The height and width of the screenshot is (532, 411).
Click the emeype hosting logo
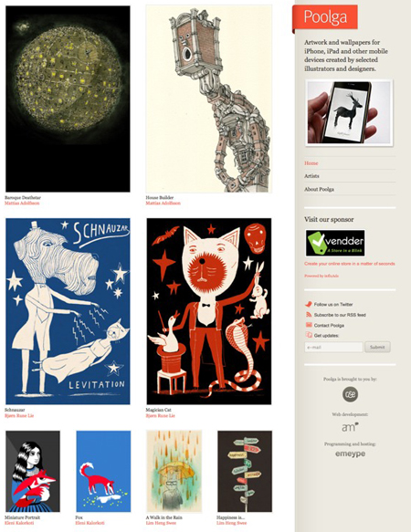point(350,454)
